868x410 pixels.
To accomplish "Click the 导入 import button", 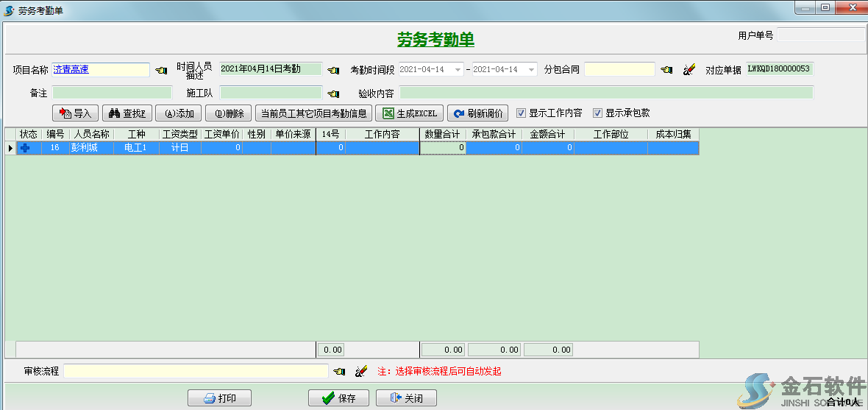I will click(x=76, y=113).
